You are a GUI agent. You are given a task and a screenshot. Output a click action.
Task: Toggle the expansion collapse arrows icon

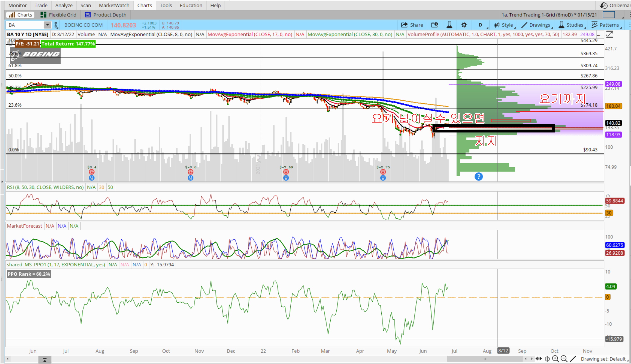pos(539,359)
